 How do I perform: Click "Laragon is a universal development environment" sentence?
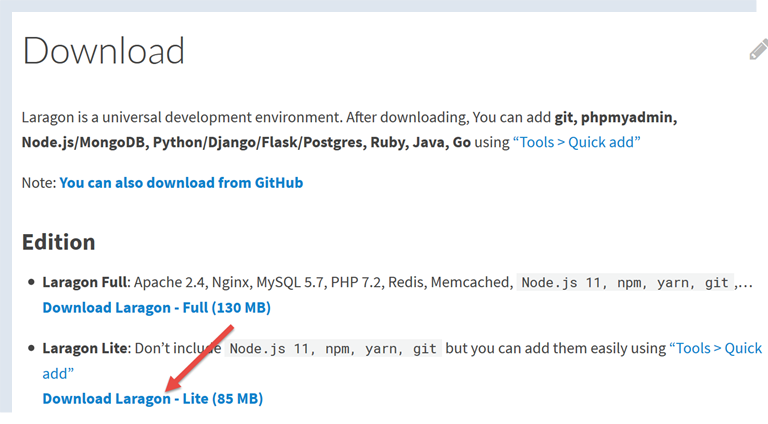[181, 118]
